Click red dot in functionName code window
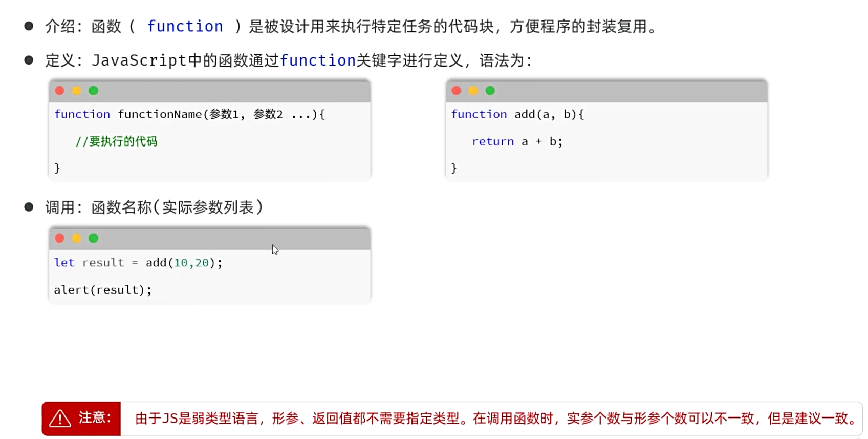Screen dimensions: 868x439 click(x=59, y=91)
